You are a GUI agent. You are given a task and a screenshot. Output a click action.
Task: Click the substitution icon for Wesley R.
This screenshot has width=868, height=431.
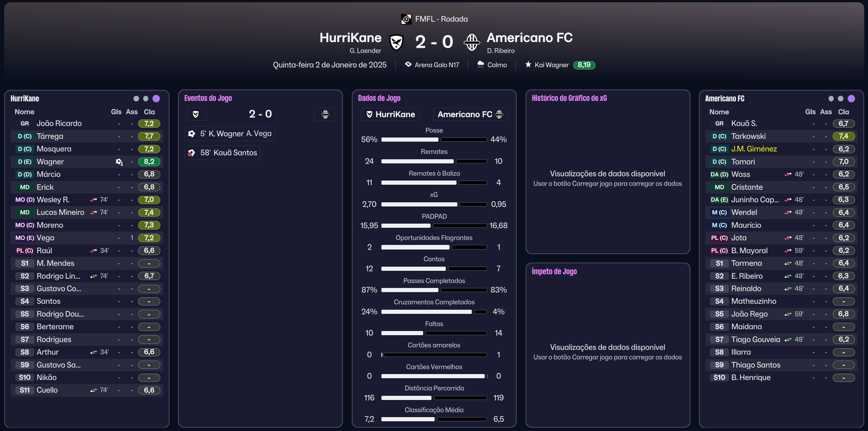(x=94, y=200)
